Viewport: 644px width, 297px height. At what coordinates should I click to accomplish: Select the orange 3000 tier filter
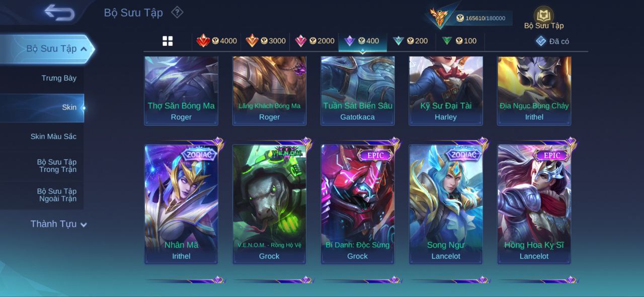pos(266,41)
